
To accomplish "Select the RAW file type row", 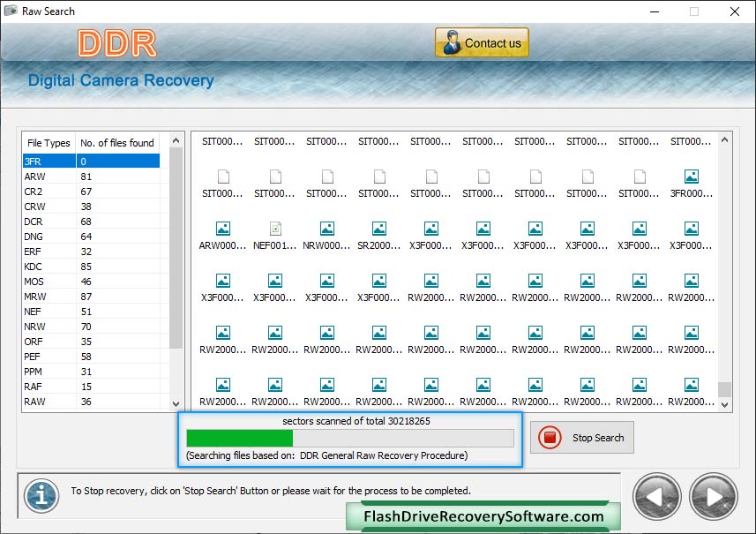I will [91, 402].
